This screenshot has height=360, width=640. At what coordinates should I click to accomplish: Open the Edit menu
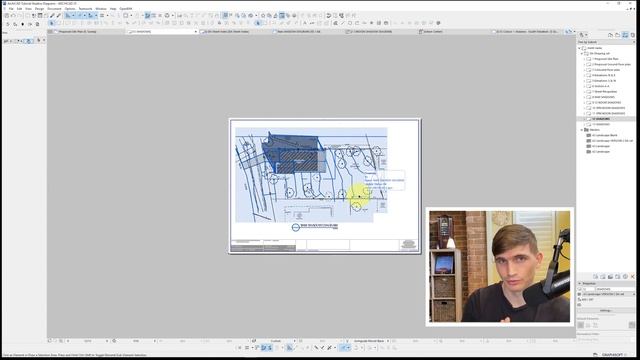pyautogui.click(x=19, y=9)
